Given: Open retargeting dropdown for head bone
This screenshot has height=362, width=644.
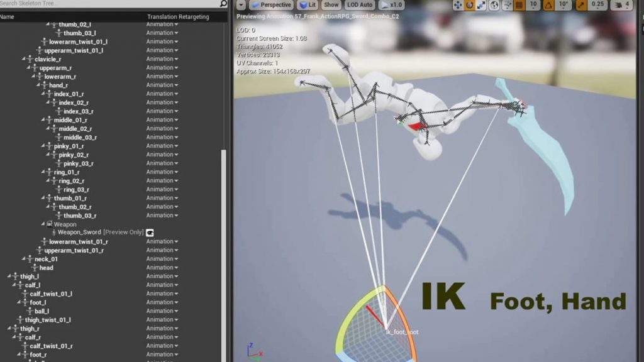Looking at the screenshot, I should [162, 268].
